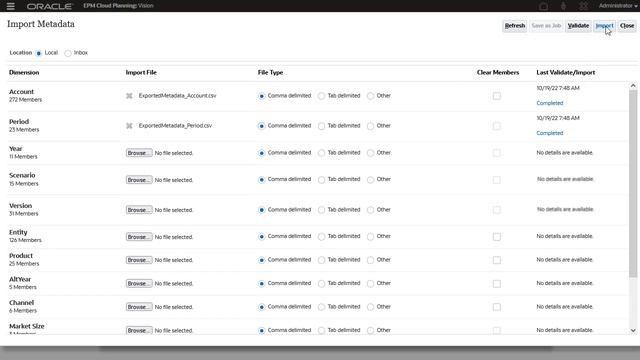
Task: Select Inbox location option
Action: tap(68, 53)
